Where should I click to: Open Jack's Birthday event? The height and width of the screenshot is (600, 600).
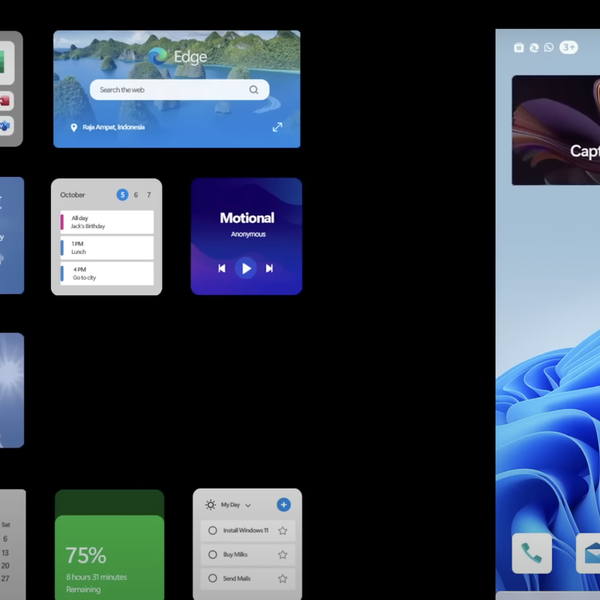[107, 222]
